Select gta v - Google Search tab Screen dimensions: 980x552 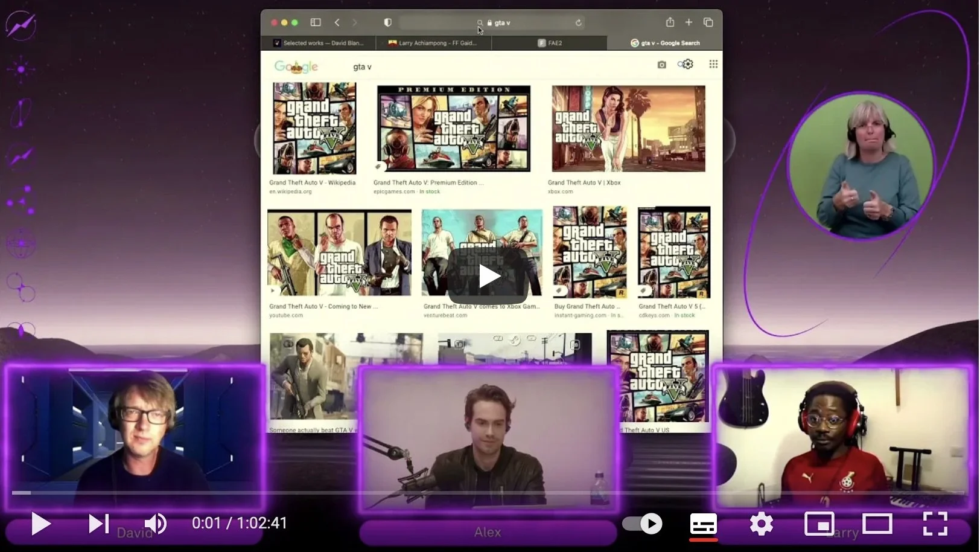pos(665,43)
